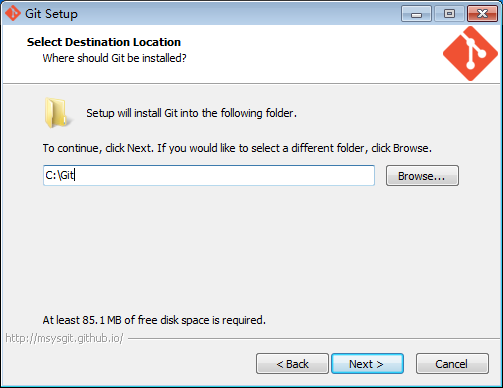
Task: Click the 'Where should Git be installed?' subtitle
Action: coord(114,58)
